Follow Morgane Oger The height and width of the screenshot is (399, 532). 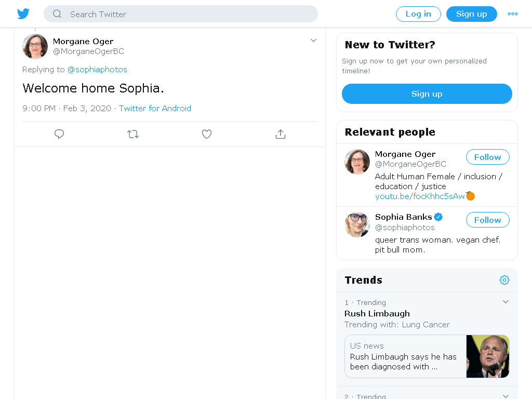(x=487, y=157)
